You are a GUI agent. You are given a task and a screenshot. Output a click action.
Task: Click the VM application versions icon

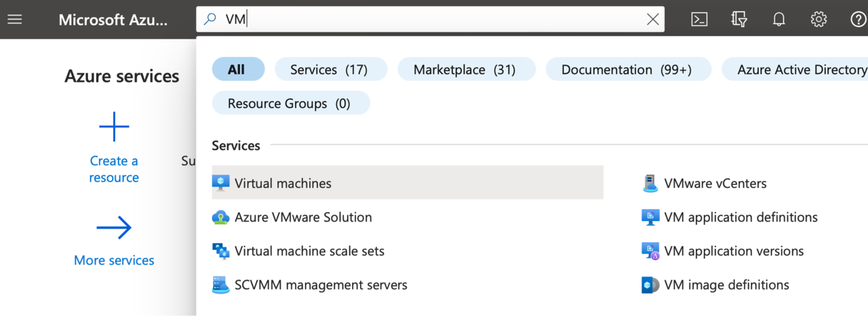click(x=650, y=251)
